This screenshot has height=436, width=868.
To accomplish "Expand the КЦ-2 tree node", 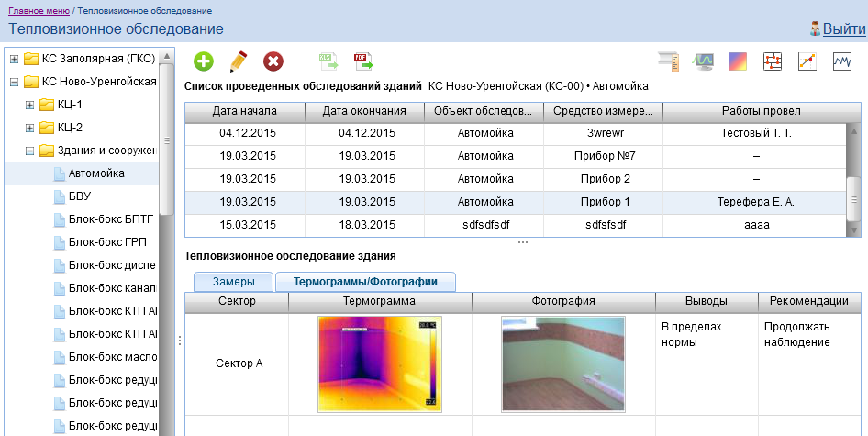I will click(30, 128).
